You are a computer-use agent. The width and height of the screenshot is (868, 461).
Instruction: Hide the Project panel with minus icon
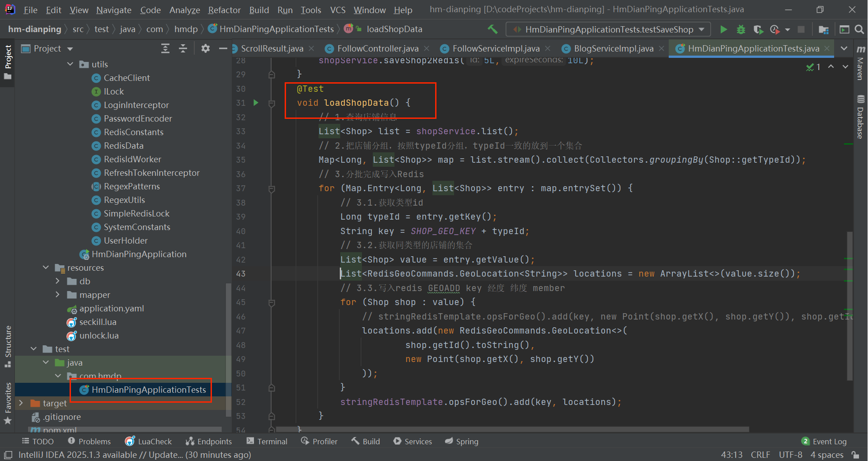click(x=223, y=48)
